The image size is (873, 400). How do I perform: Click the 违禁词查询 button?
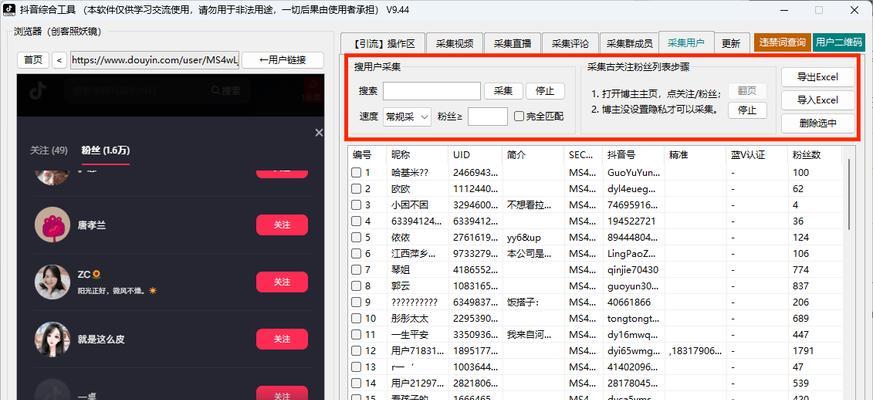pyautogui.click(x=782, y=42)
